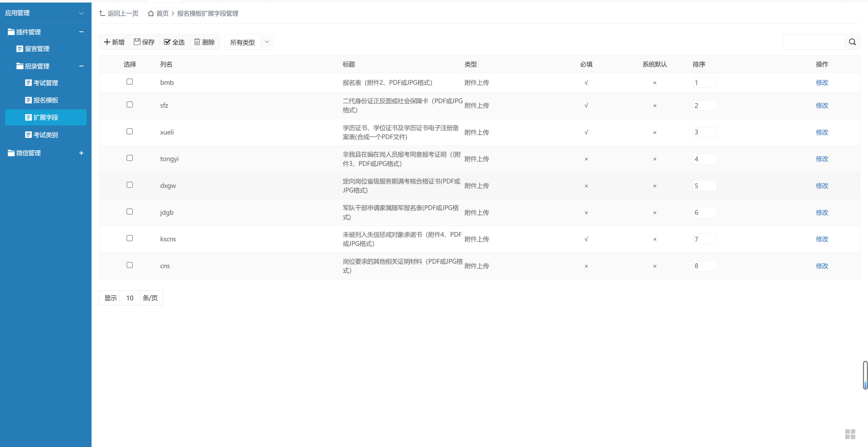The height and width of the screenshot is (447, 868).
Task: Expand 微信管理 with plus sign
Action: 81,153
